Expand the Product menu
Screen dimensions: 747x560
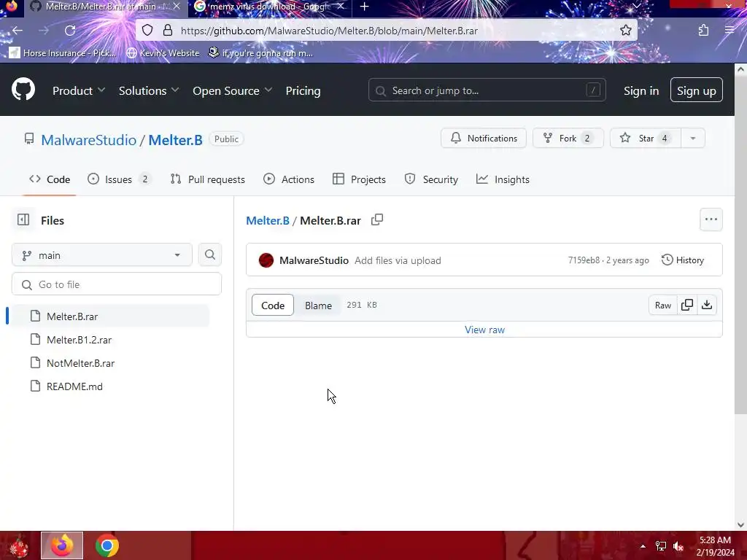pos(79,90)
